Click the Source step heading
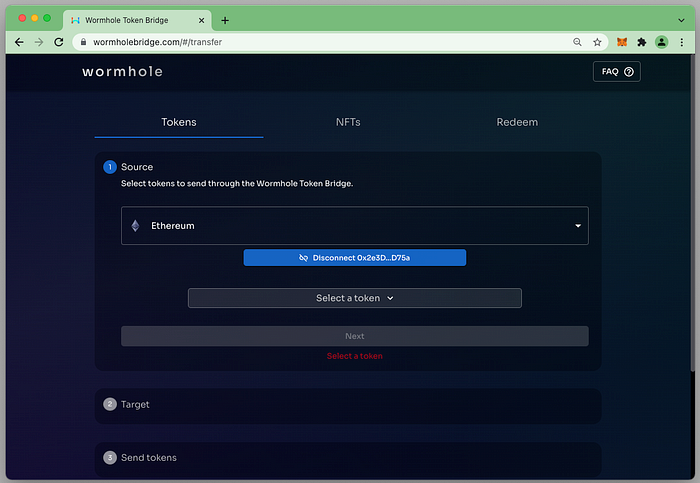The width and height of the screenshot is (700, 483). click(137, 167)
